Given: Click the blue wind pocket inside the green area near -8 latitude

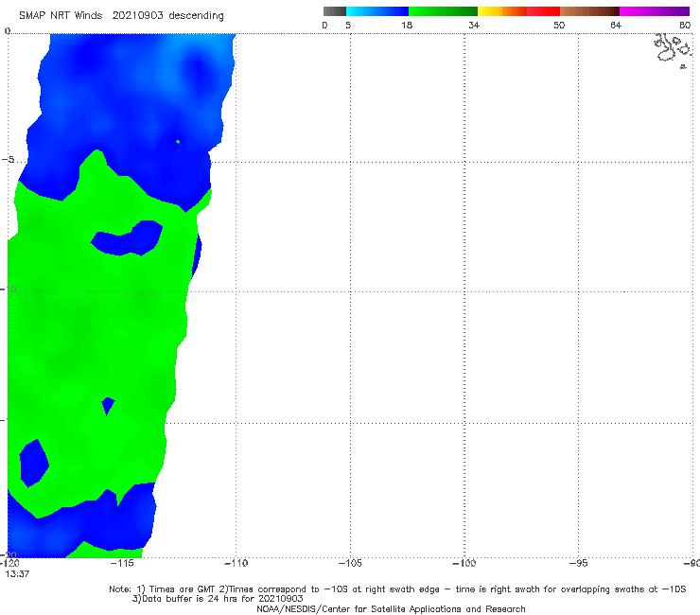Looking at the screenshot, I should (x=128, y=238).
